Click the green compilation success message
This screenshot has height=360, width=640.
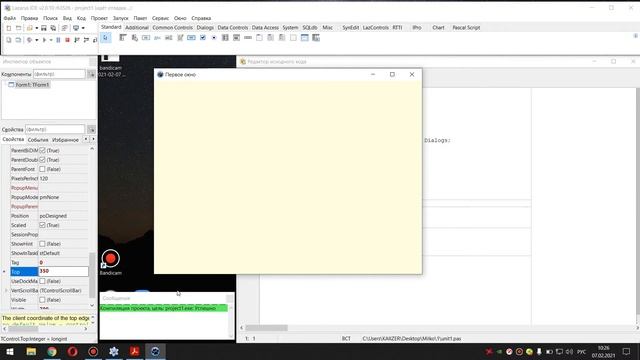(164, 308)
